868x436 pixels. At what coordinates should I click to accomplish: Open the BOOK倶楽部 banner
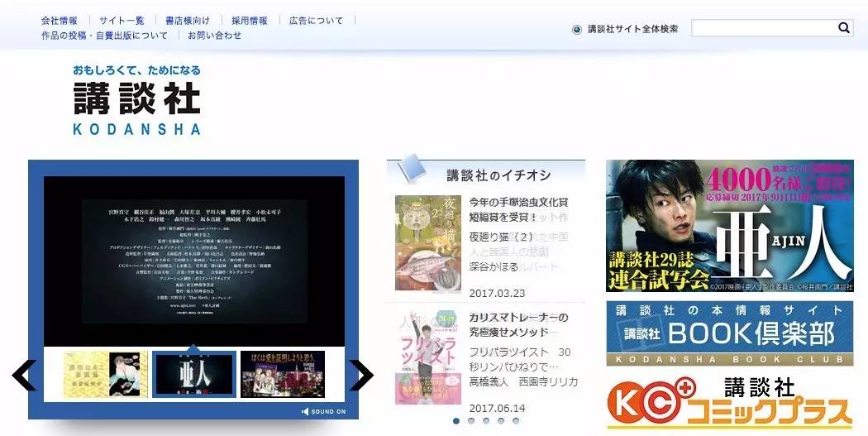pyautogui.click(x=729, y=333)
